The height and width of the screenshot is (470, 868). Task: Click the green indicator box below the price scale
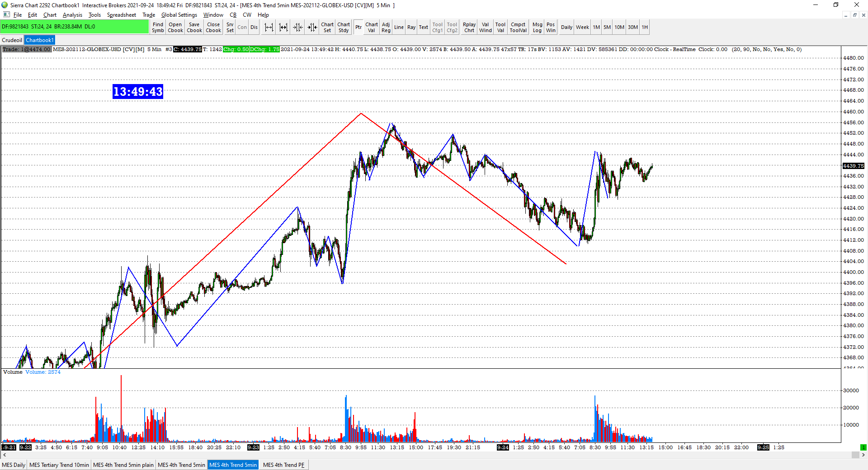863,447
